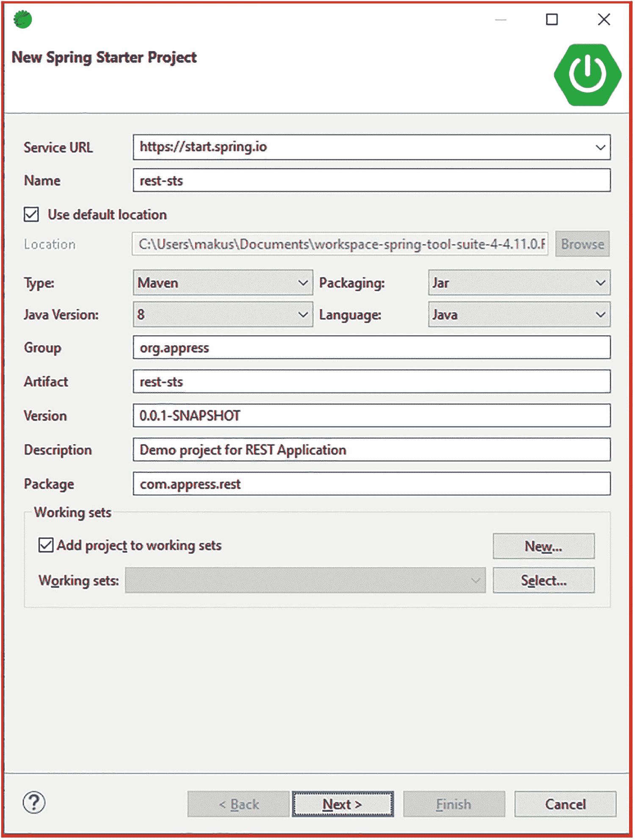Open the Type dropdown showing Maven
The width and height of the screenshot is (635, 840).
click(223, 283)
